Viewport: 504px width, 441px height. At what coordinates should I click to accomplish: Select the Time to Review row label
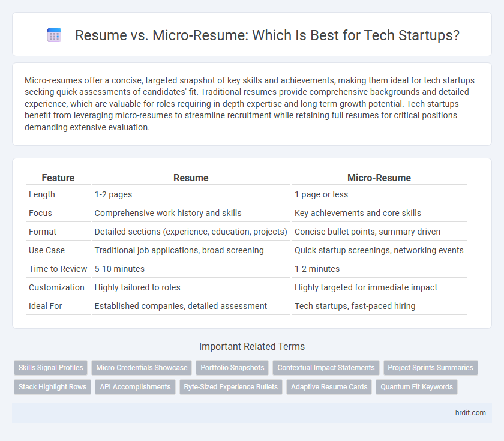[58, 269]
